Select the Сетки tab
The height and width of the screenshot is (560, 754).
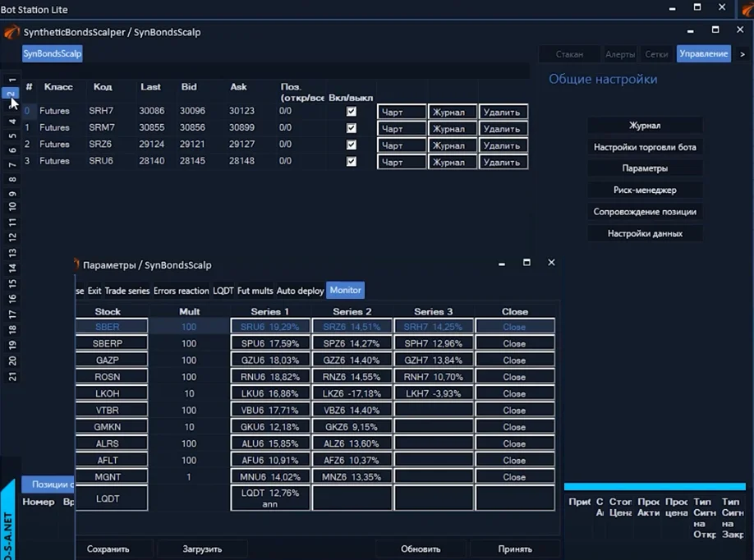click(656, 54)
